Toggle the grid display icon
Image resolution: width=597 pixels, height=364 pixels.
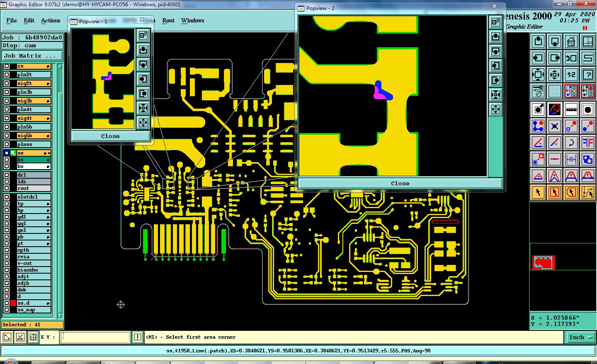coord(555,92)
